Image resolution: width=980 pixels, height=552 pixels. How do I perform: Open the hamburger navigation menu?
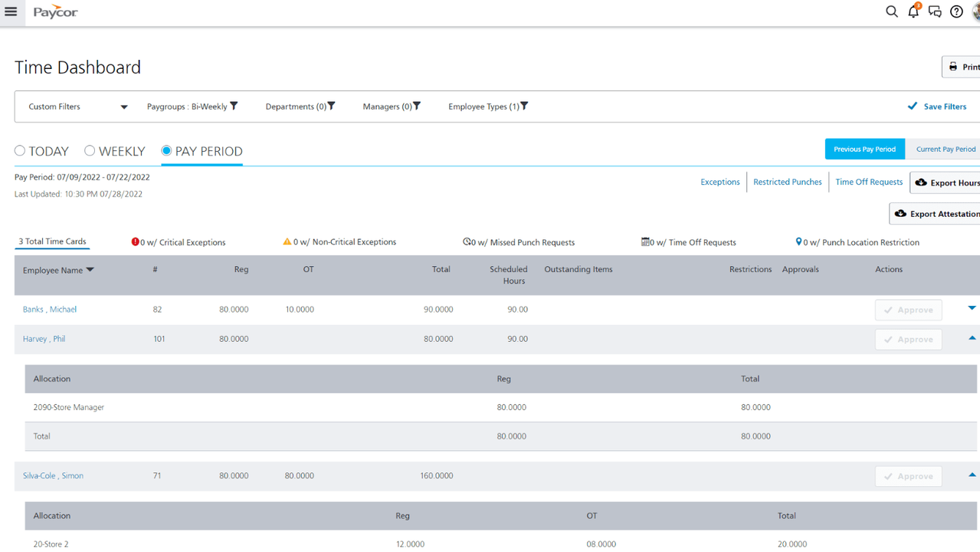(x=11, y=12)
